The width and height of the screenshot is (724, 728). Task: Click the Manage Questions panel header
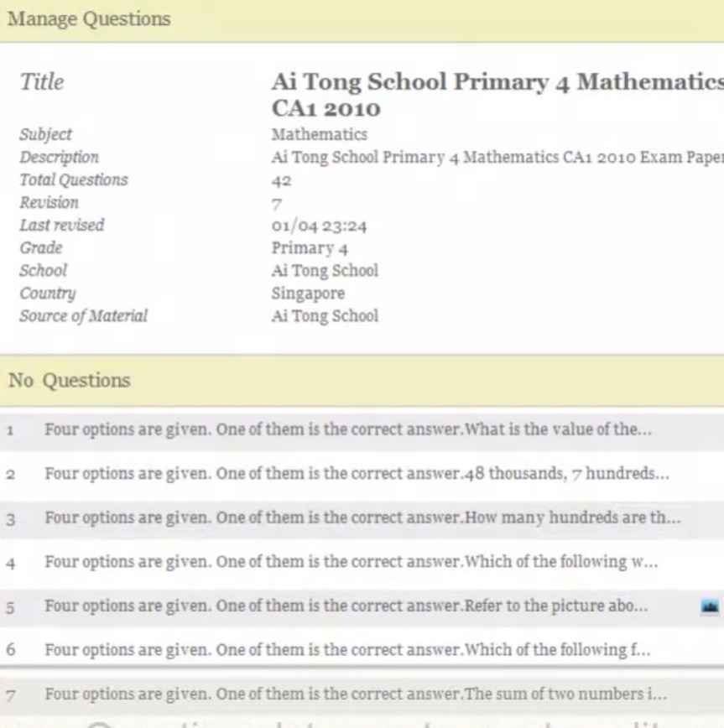coord(89,19)
